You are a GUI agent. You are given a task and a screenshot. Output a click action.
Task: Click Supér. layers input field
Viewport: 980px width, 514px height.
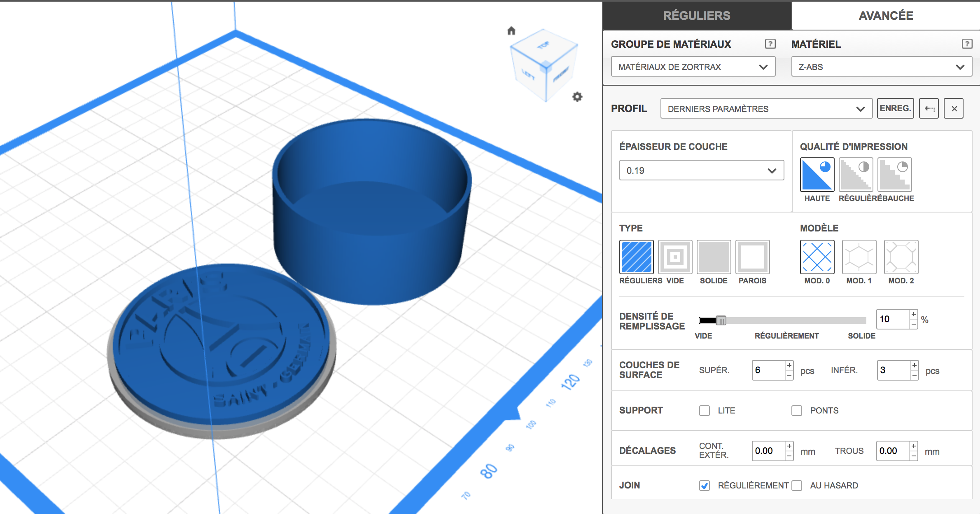pos(769,370)
